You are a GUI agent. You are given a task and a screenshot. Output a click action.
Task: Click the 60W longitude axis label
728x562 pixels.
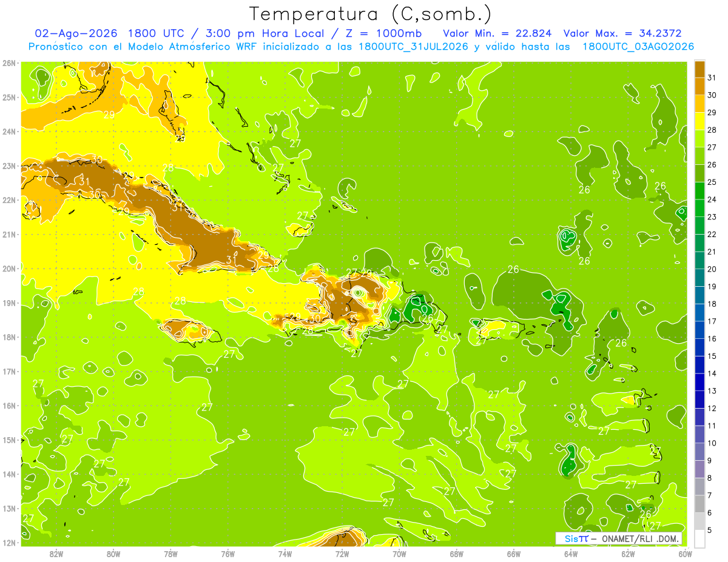click(x=686, y=554)
